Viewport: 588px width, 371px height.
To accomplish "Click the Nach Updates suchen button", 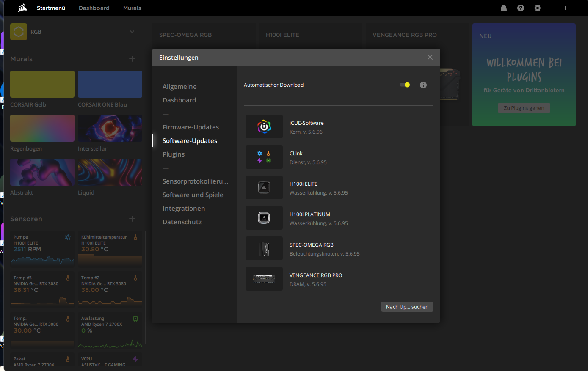I will pos(407,307).
